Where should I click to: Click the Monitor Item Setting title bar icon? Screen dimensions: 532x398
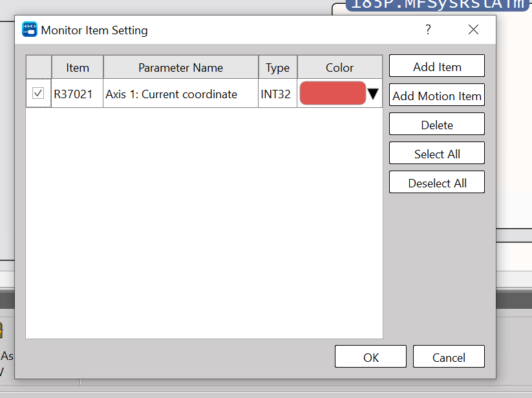[30, 30]
